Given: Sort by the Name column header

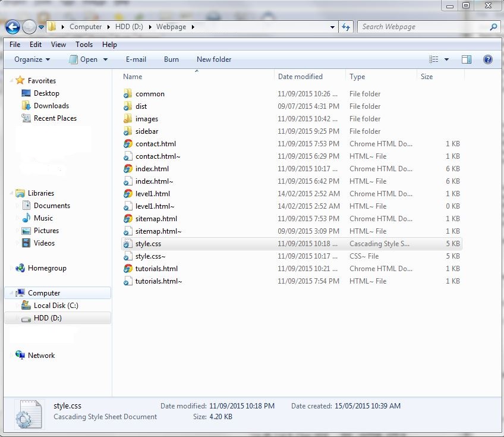Looking at the screenshot, I should pyautogui.click(x=133, y=77).
